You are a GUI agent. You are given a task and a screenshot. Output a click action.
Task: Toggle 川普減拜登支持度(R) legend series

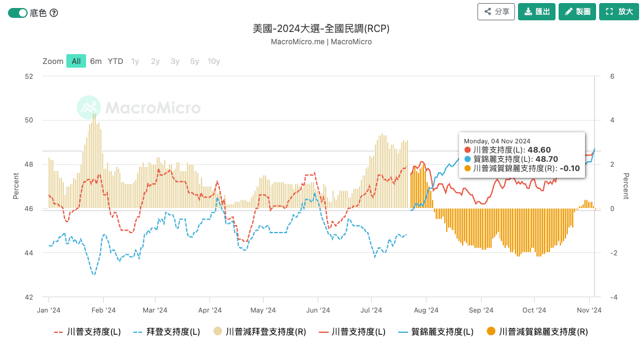(x=259, y=332)
